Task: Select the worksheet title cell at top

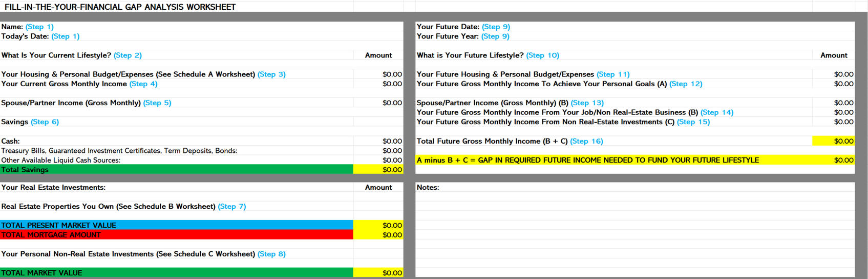Action: pos(120,7)
